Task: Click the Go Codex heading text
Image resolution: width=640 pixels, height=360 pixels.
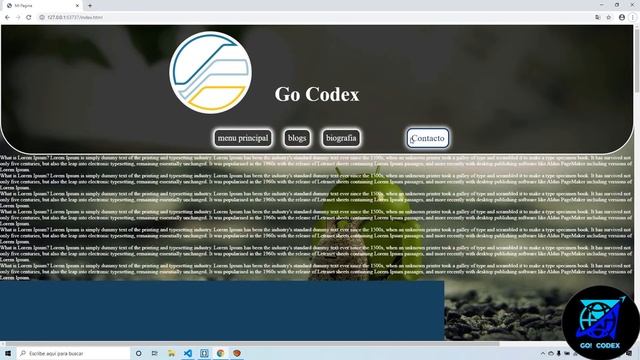Action: [x=317, y=94]
